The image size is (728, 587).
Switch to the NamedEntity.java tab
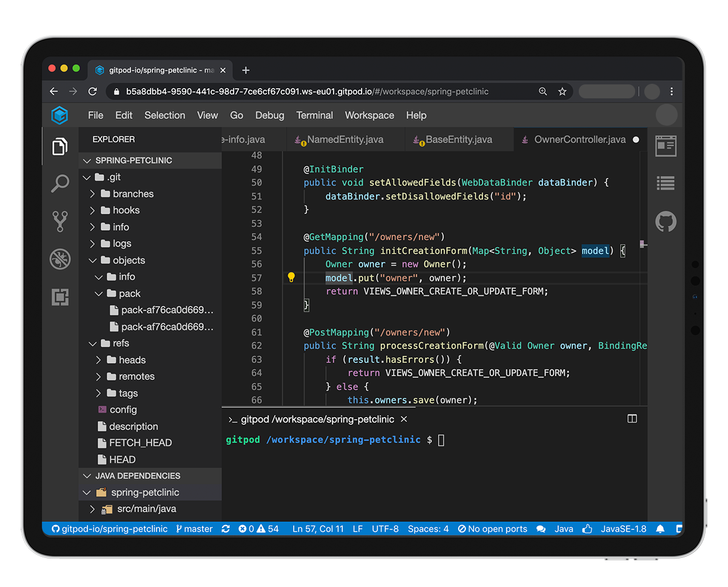tap(345, 140)
